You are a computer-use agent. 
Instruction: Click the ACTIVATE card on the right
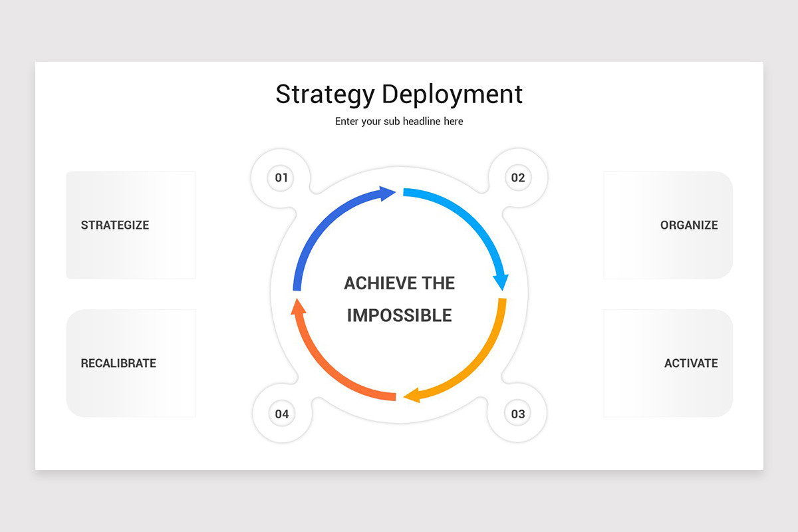[667, 363]
